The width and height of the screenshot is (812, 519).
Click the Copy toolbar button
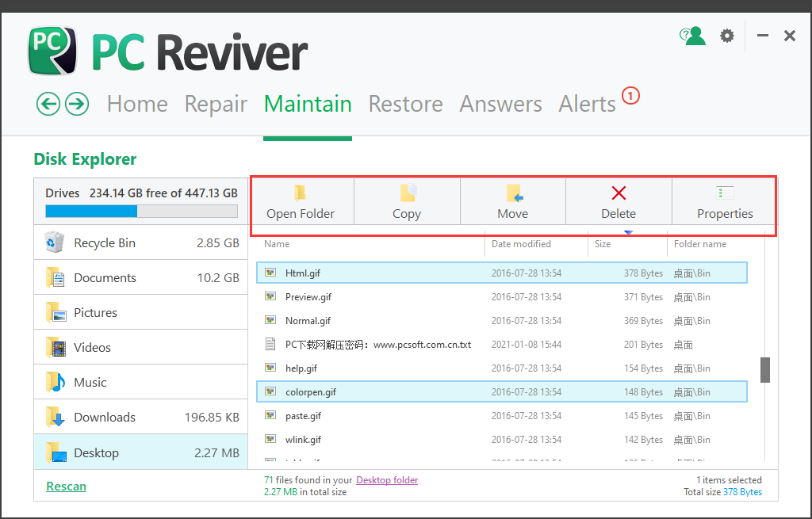(x=407, y=202)
